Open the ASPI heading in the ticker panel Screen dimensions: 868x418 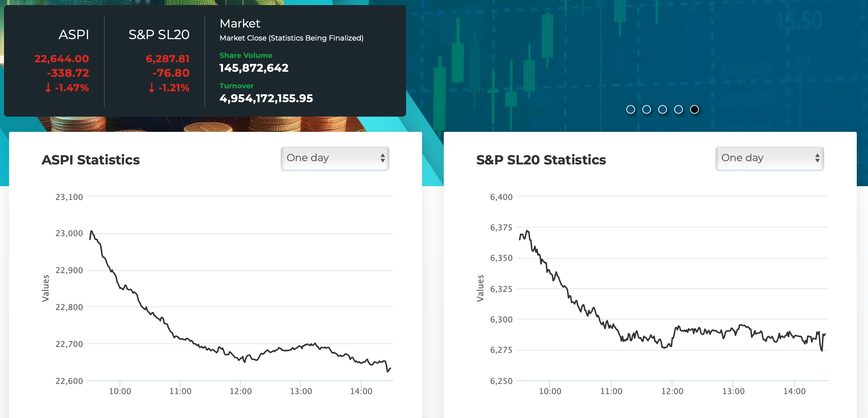pyautogui.click(x=74, y=35)
